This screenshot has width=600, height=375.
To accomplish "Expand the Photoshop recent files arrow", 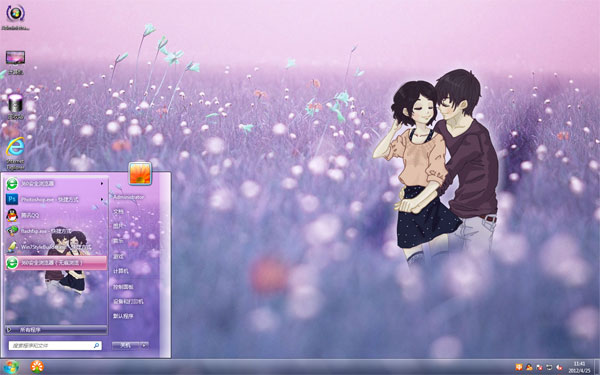I will [102, 199].
